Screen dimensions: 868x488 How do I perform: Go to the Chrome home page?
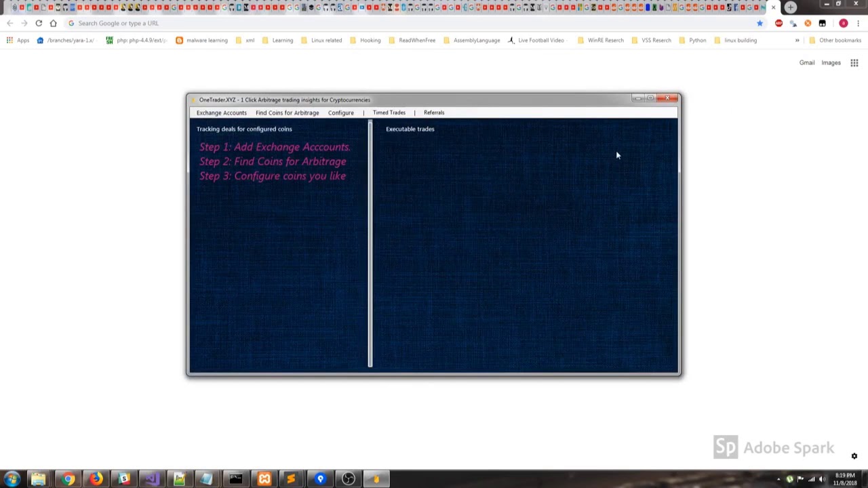53,23
